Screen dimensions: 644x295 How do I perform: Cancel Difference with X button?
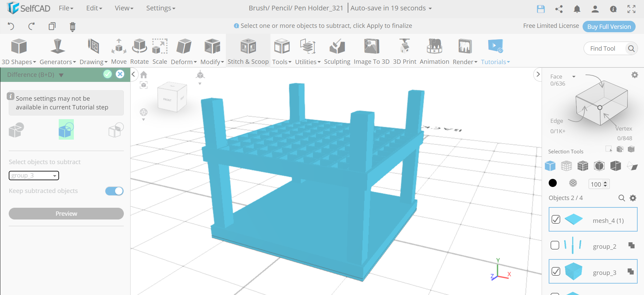(120, 74)
